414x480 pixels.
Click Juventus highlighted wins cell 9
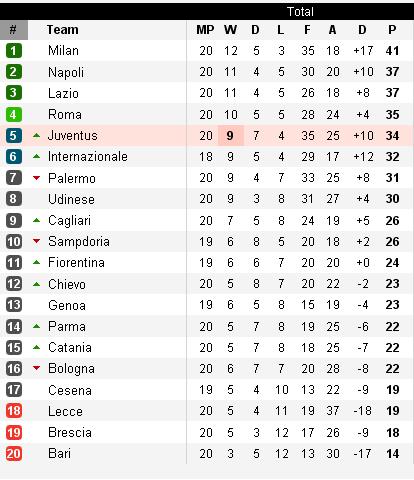pos(231,136)
